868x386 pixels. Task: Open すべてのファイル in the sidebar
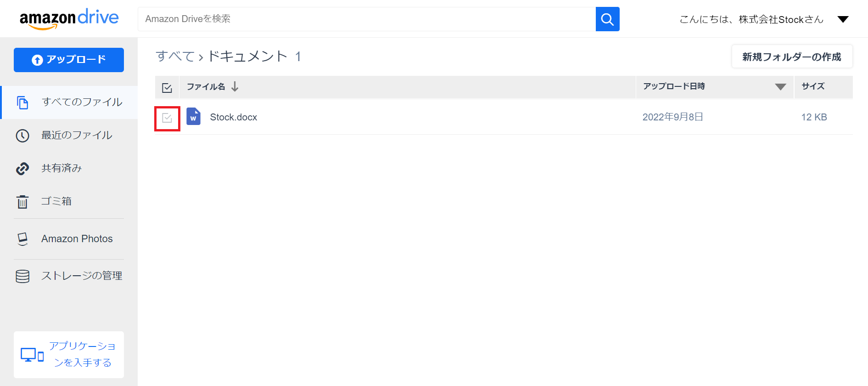pos(82,102)
